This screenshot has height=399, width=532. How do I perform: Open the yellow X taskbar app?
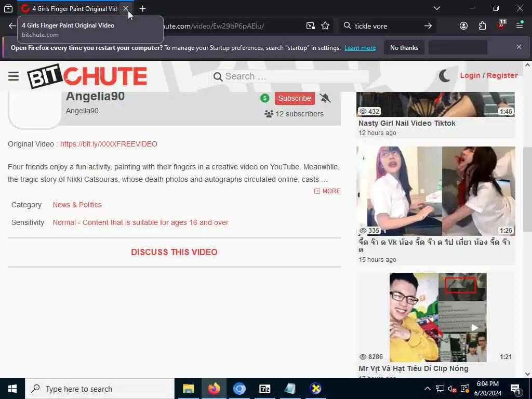315,389
